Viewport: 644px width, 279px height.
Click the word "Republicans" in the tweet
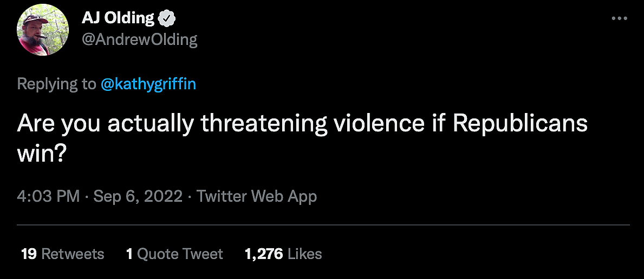519,124
